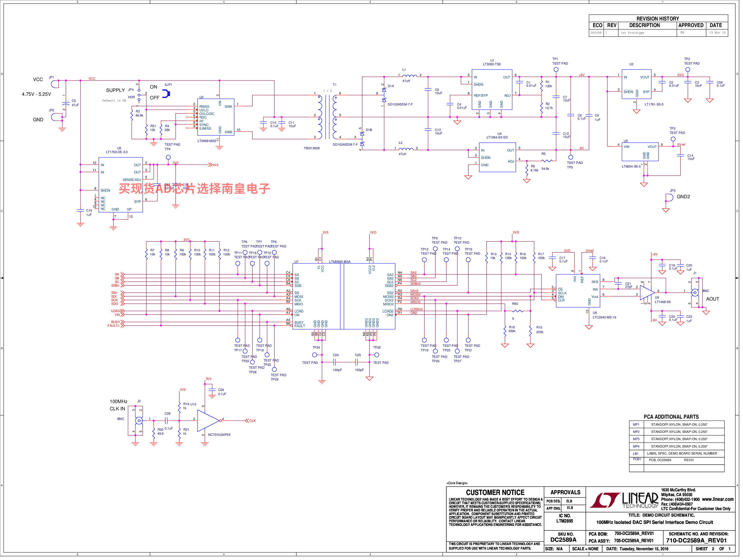
Task: Click the date 'Tuesday, November 15, 2016'
Action: tap(647, 552)
